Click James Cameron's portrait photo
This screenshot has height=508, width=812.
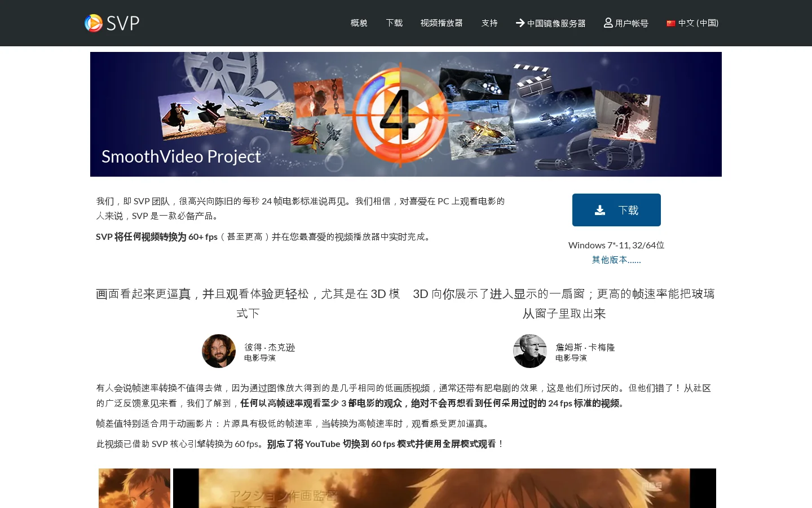[x=530, y=351]
